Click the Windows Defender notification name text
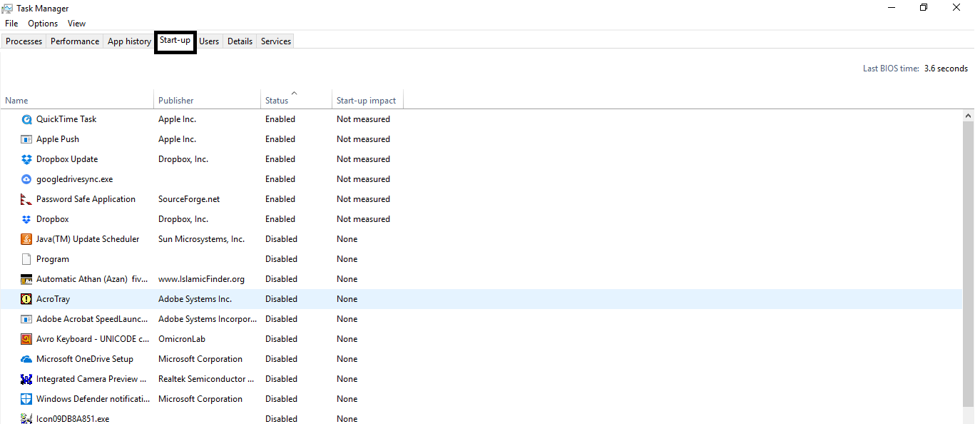980x424 pixels. tap(93, 399)
